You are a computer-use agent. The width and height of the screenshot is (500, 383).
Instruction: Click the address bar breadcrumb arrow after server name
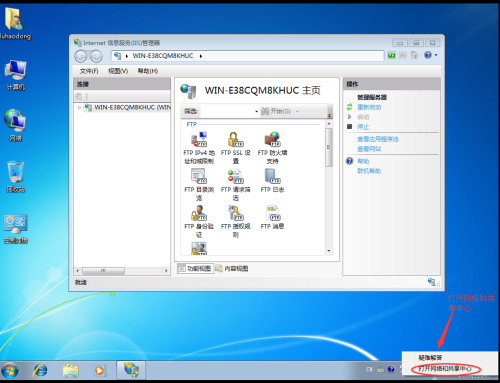[x=201, y=56]
